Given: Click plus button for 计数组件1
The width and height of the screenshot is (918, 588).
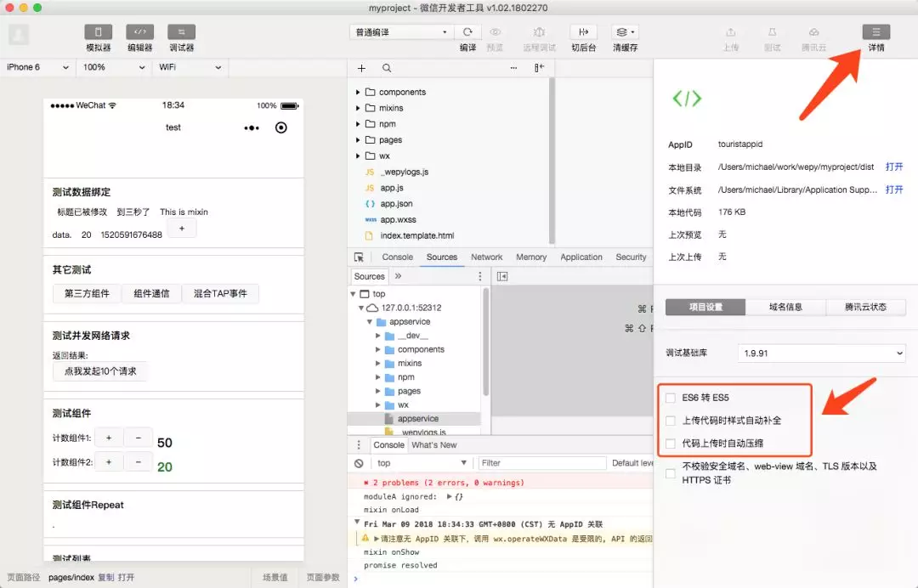Looking at the screenshot, I should (109, 438).
